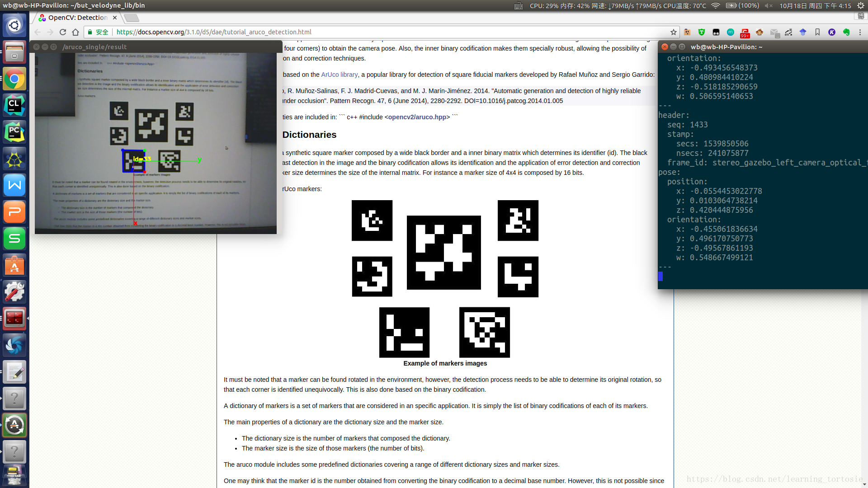Click terminal value 'w: 0.548667499121'
Image resolution: width=868 pixels, height=488 pixels.
[x=714, y=258]
